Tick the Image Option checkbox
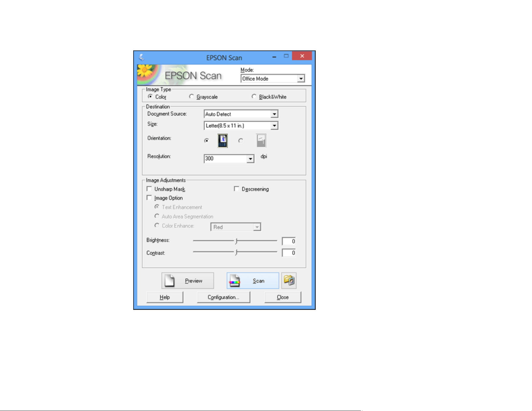Image resolution: width=532 pixels, height=411 pixels. point(149,198)
